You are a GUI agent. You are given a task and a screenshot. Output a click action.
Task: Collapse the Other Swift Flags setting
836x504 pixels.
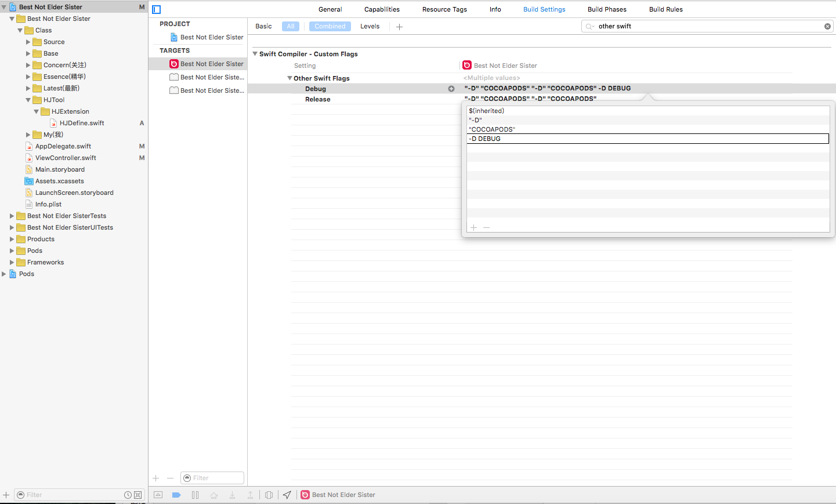pyautogui.click(x=289, y=78)
